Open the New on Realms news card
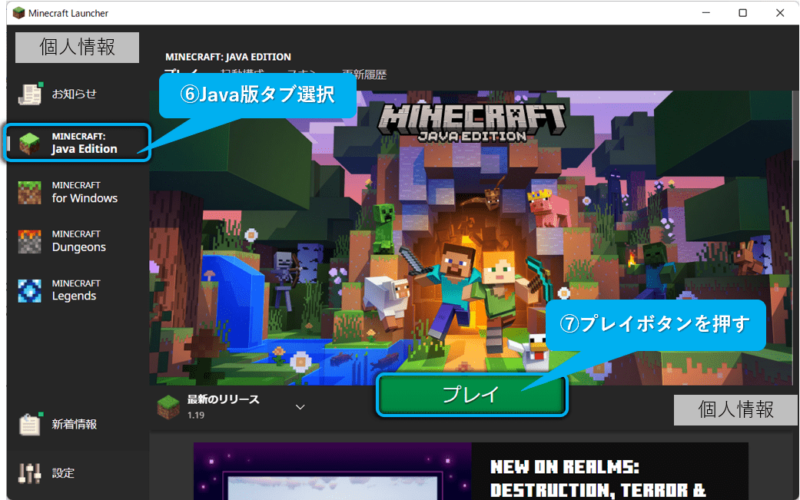Image resolution: width=800 pixels, height=500 pixels. [471, 471]
